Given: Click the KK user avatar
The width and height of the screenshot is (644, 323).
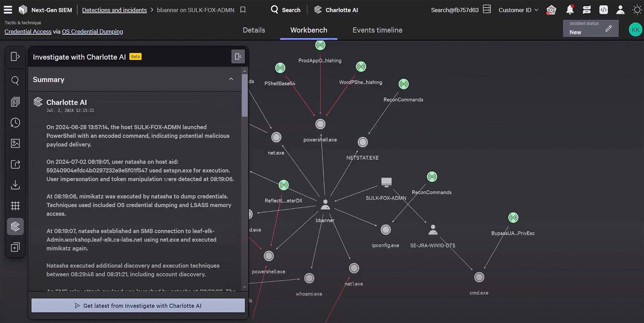Looking at the screenshot, I should tap(635, 30).
